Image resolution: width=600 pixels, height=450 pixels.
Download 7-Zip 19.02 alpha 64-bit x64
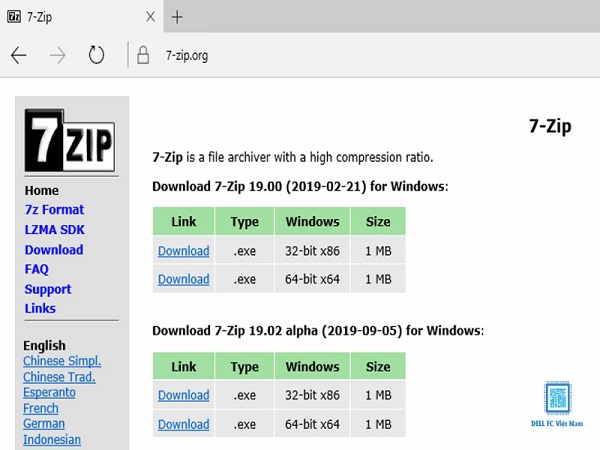coord(184,424)
